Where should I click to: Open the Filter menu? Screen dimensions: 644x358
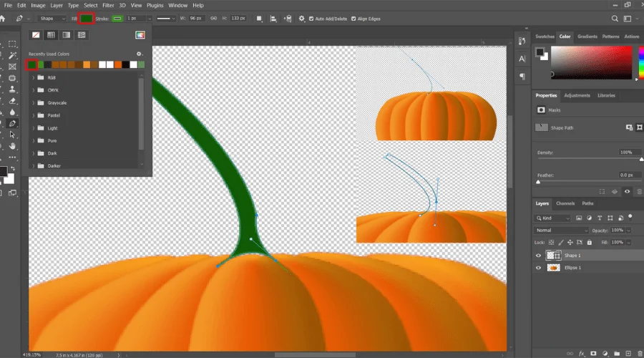108,5
